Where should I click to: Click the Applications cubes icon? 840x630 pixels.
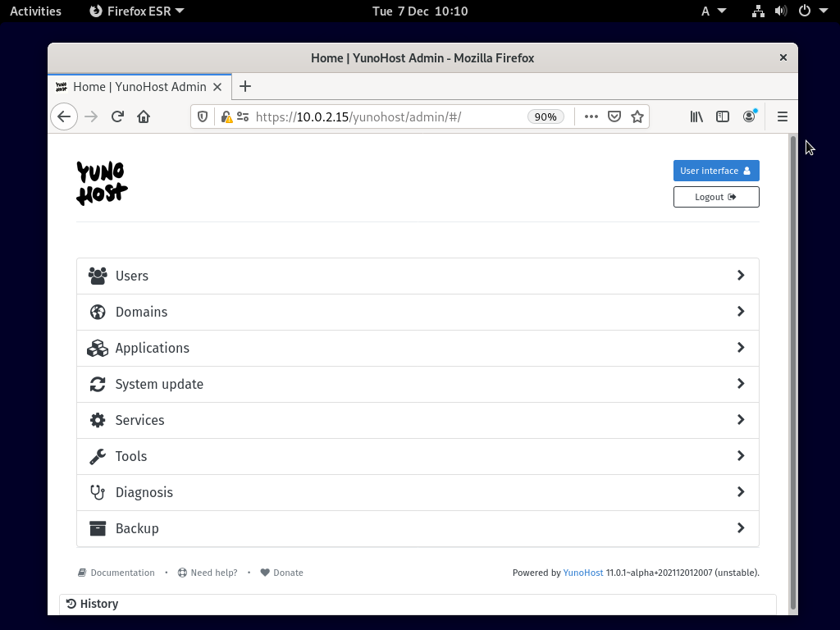[x=98, y=348]
